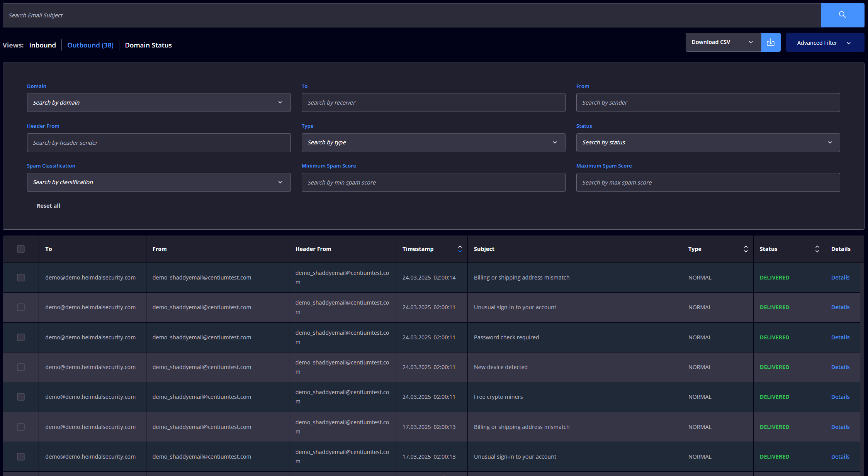Sort by Type column arrows

746,249
